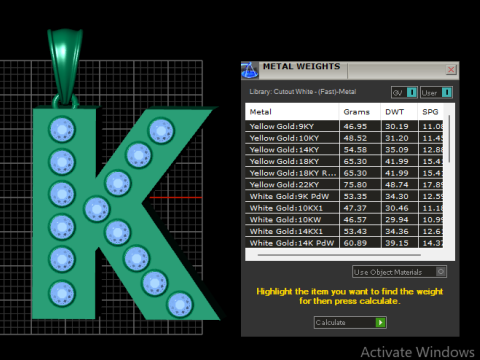Click the 53.43 grams value
This screenshot has height=360, width=480.
coord(355,232)
